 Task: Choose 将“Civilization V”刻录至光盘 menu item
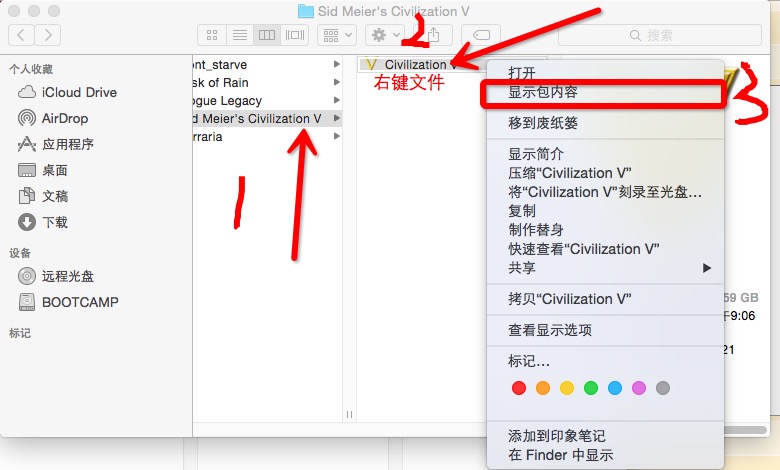tap(605, 191)
